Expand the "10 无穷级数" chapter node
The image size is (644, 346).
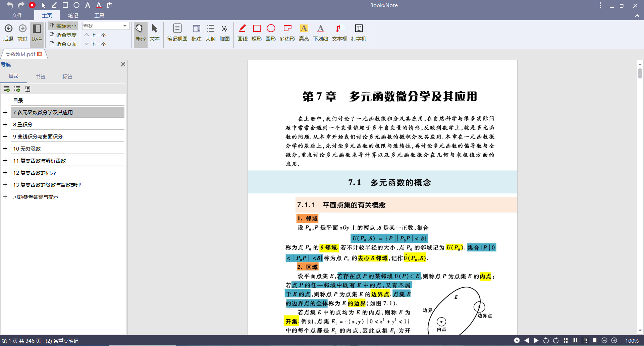point(5,149)
